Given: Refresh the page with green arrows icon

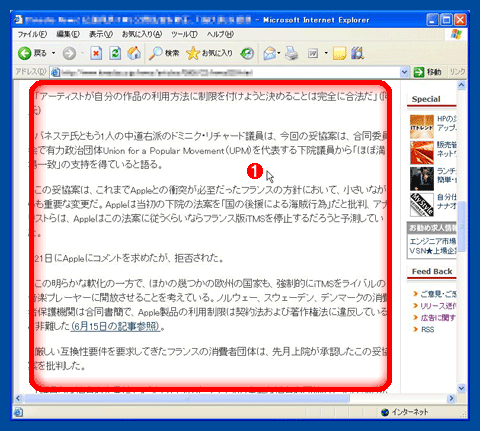Looking at the screenshot, I should (115, 53).
